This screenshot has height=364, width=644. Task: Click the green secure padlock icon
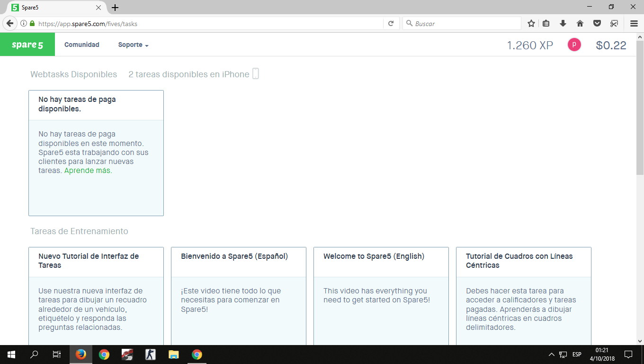click(x=32, y=23)
